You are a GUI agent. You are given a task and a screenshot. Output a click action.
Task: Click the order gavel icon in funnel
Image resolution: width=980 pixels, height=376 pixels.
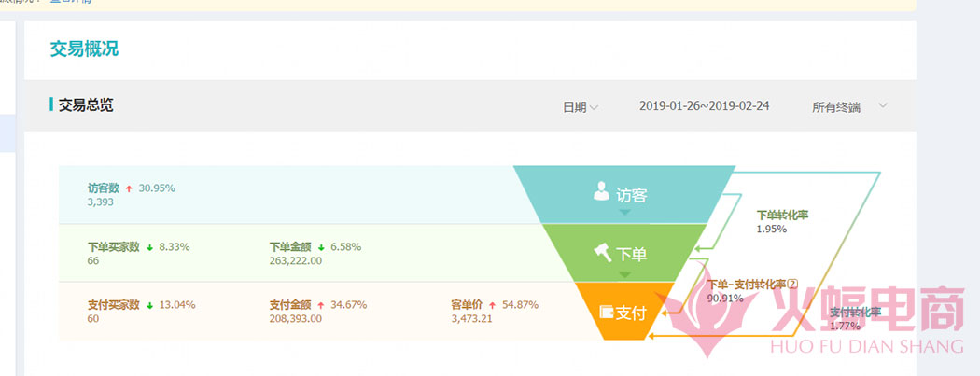[602, 251]
